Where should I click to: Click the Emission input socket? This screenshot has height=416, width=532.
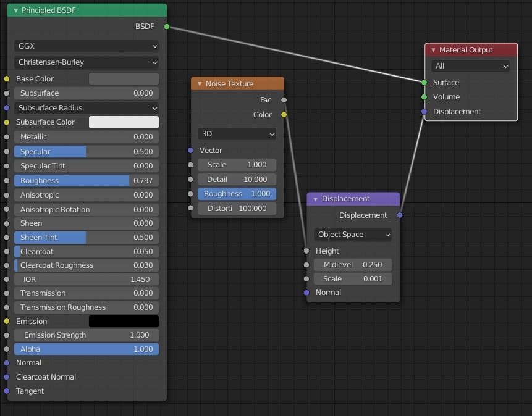pos(6,322)
